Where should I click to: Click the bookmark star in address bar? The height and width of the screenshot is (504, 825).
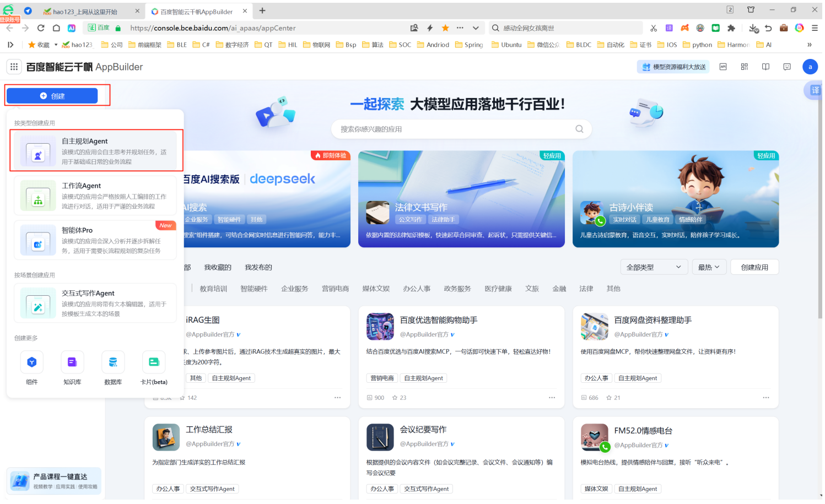[x=445, y=28]
